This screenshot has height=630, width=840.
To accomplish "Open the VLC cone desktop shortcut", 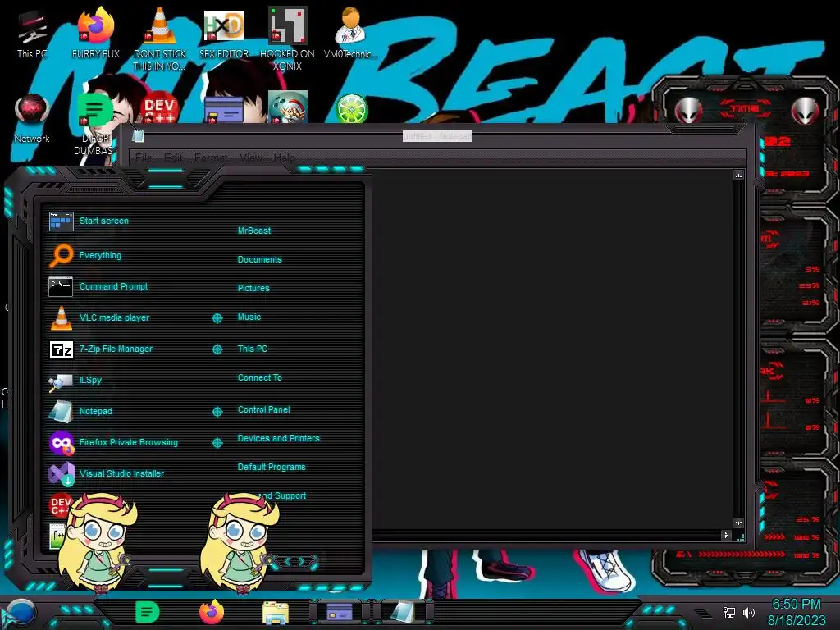I will [160, 39].
